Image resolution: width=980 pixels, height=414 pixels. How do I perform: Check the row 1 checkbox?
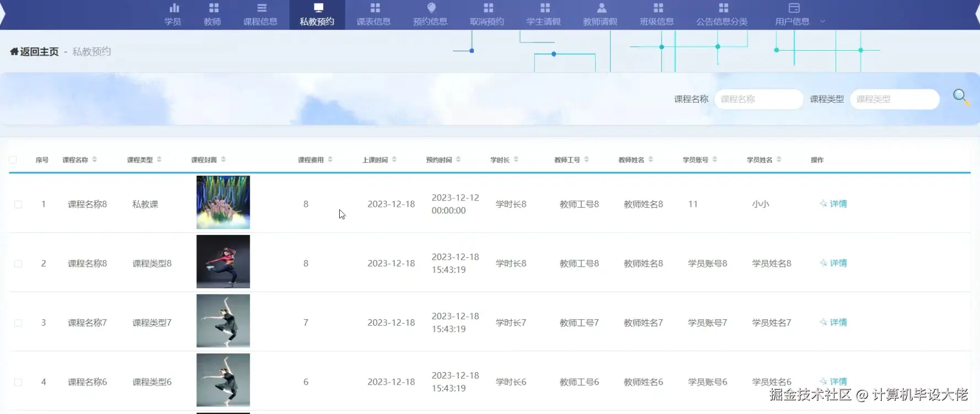[18, 205]
